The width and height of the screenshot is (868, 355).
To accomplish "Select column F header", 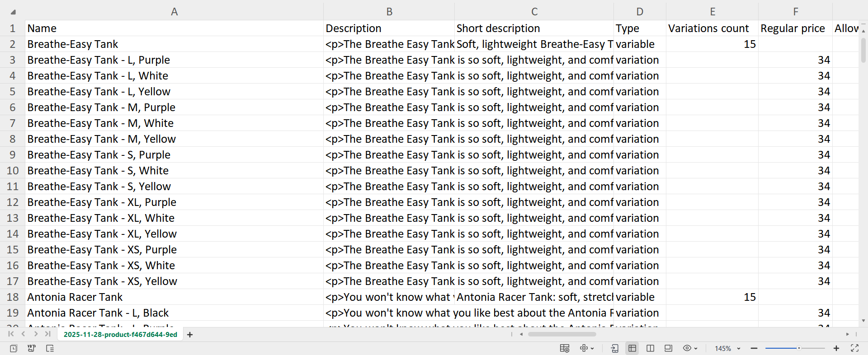I will tap(795, 12).
